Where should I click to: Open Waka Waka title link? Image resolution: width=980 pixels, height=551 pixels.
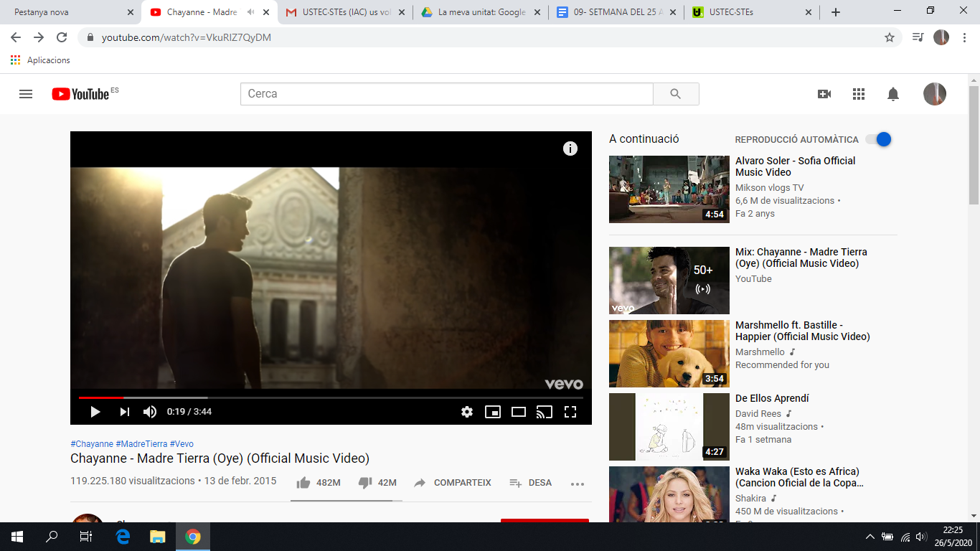799,477
